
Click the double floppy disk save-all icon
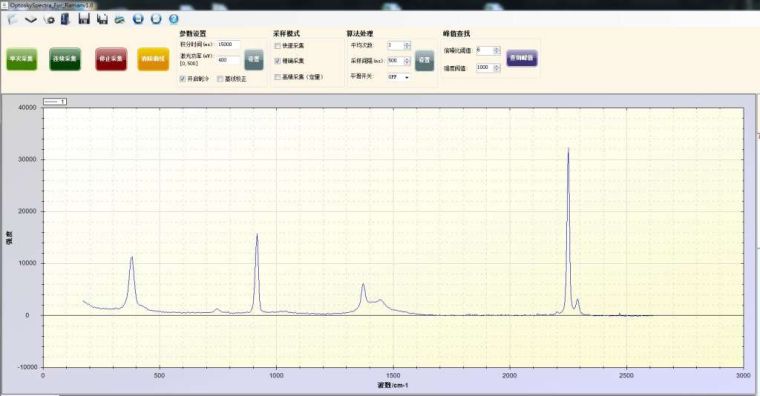pos(102,19)
